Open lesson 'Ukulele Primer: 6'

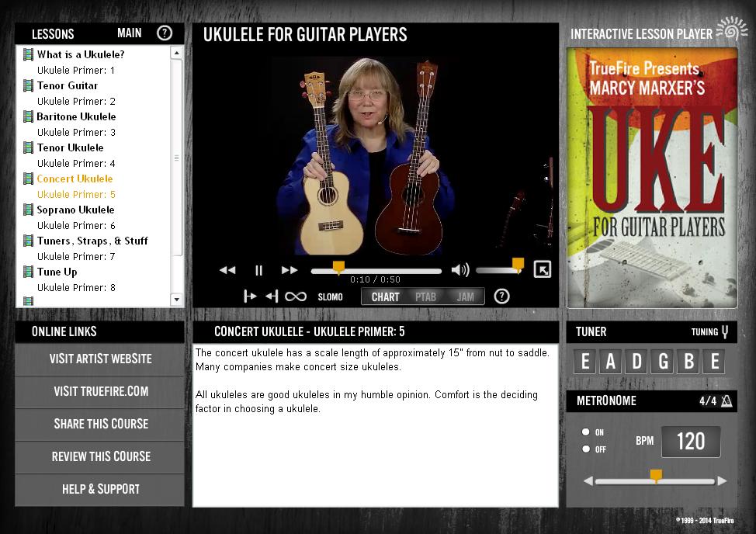[x=76, y=226]
